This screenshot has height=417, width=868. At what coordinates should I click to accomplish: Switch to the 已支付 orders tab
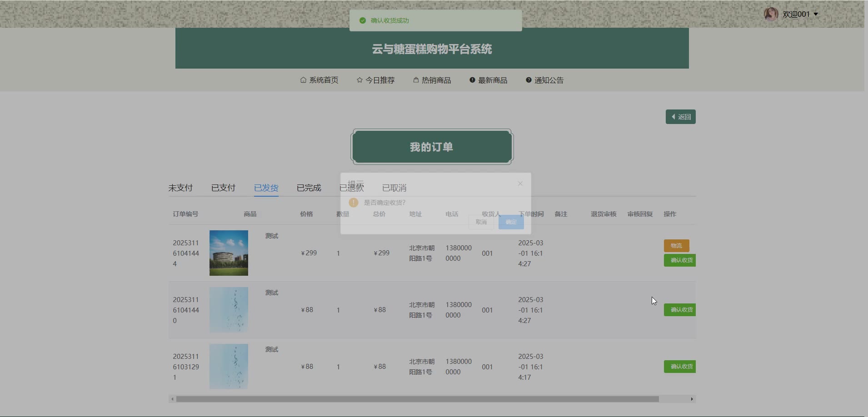(223, 188)
